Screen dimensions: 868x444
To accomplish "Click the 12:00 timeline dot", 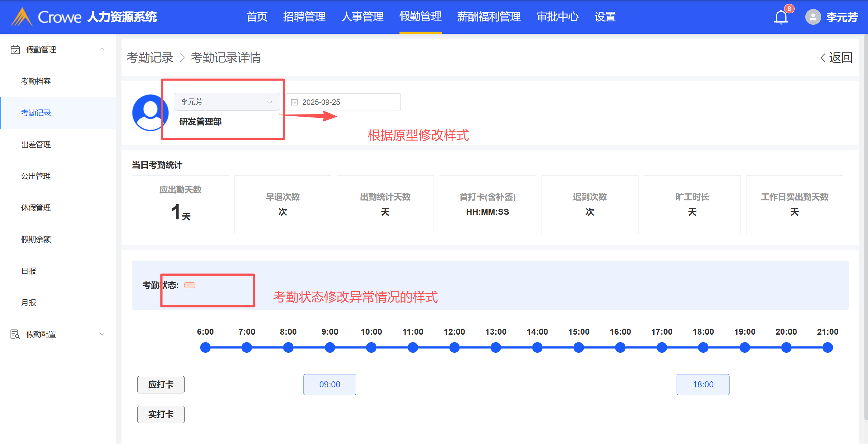I will pos(454,347).
